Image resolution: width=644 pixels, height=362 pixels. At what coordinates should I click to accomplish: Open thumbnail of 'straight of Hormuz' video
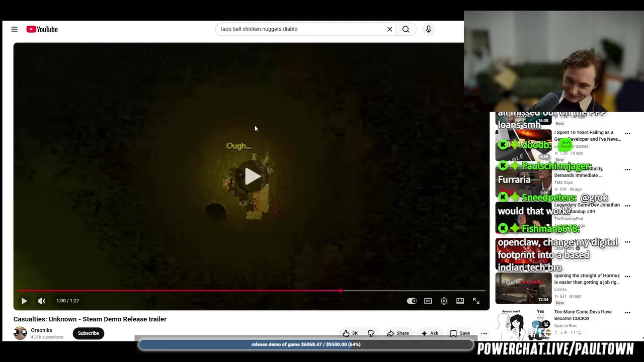click(523, 289)
